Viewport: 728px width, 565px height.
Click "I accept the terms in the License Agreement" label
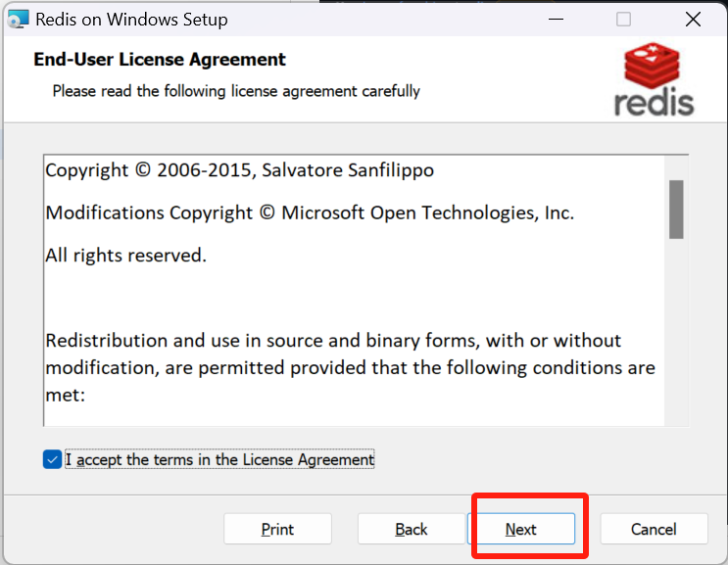click(x=219, y=459)
